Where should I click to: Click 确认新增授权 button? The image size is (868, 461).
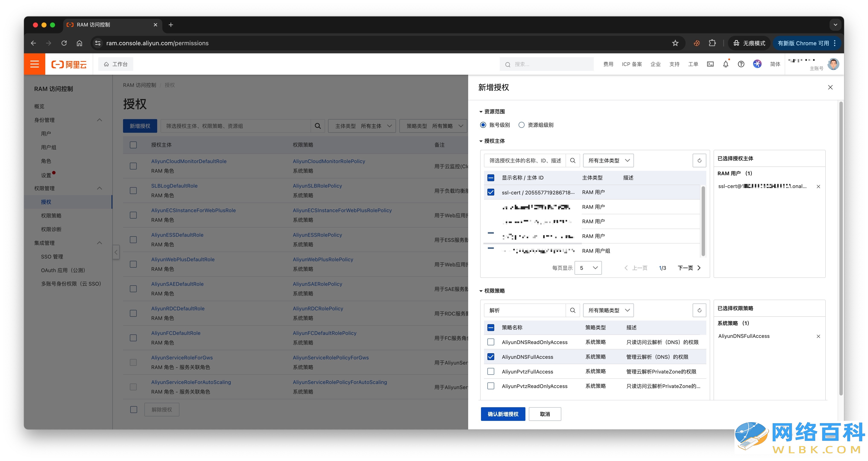503,414
